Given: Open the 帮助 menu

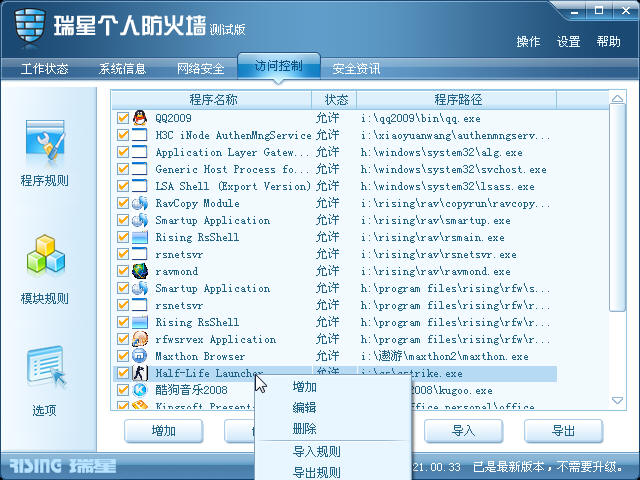Looking at the screenshot, I should tap(608, 42).
